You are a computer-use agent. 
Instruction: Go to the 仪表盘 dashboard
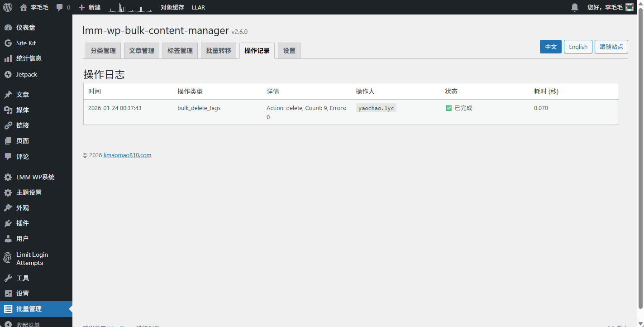click(25, 28)
